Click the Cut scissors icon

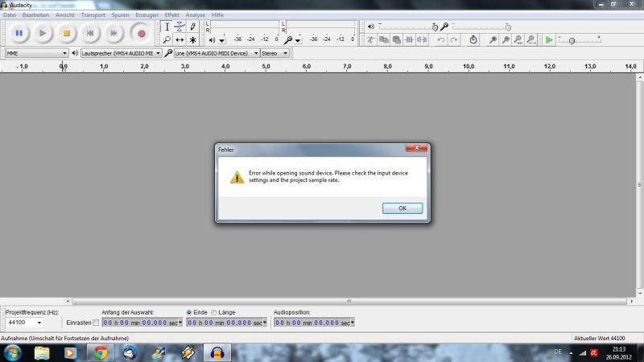pos(371,39)
